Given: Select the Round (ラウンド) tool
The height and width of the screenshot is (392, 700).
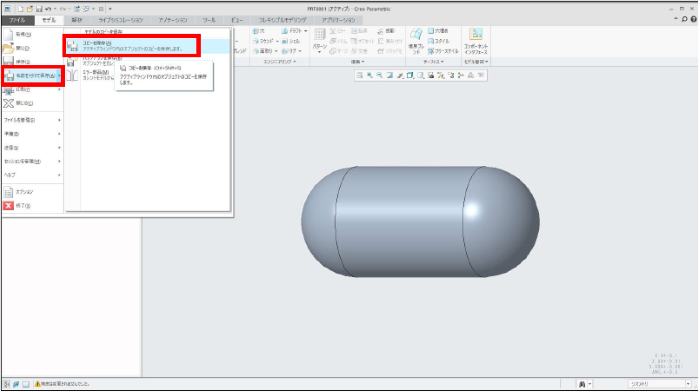Looking at the screenshot, I should point(263,41).
